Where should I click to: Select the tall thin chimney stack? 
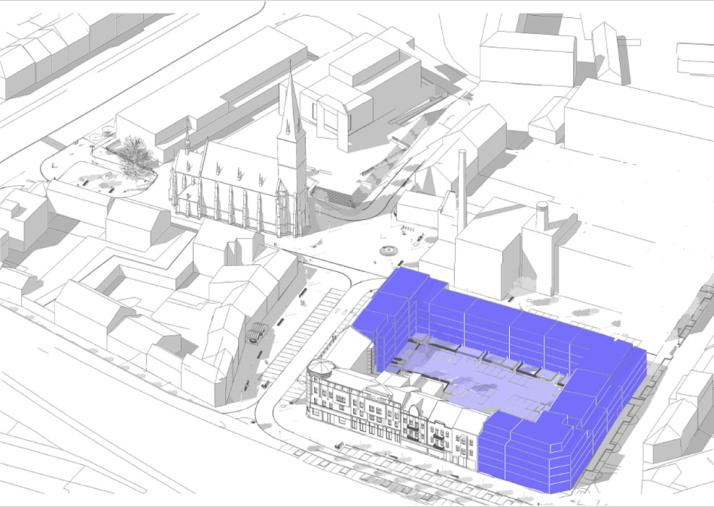[x=462, y=186]
